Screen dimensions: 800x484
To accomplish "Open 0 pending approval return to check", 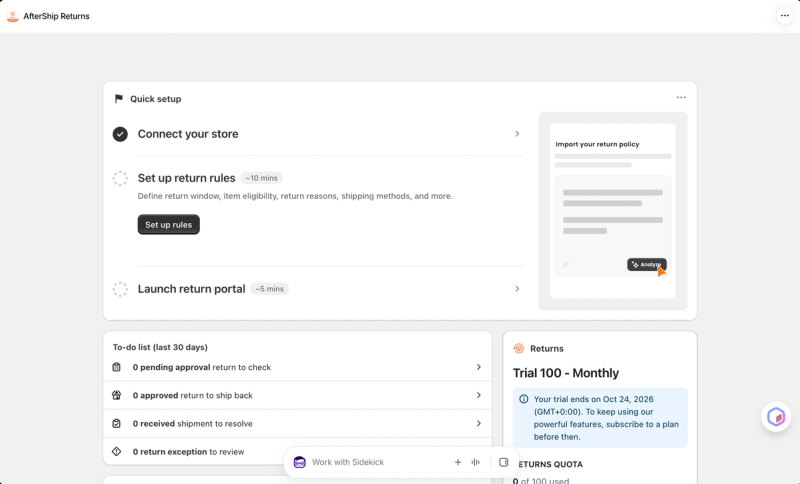I will tap(297, 367).
